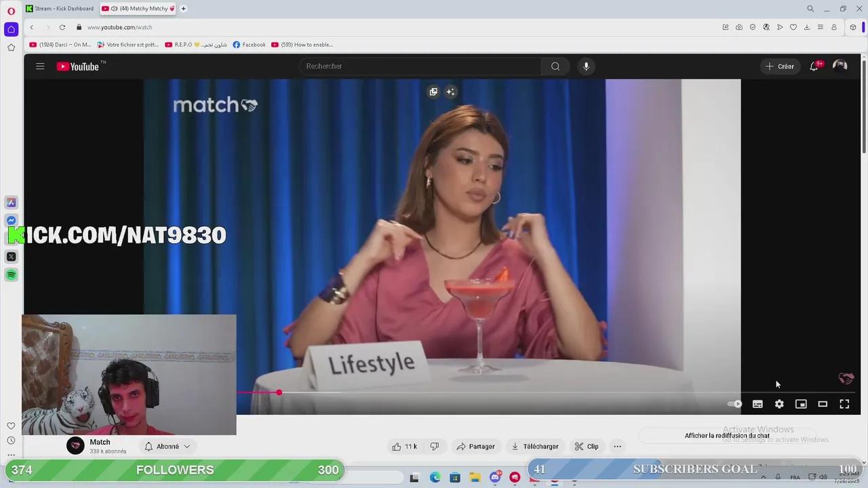The height and width of the screenshot is (488, 868).
Task: Like the video with 11 k likes
Action: (404, 447)
